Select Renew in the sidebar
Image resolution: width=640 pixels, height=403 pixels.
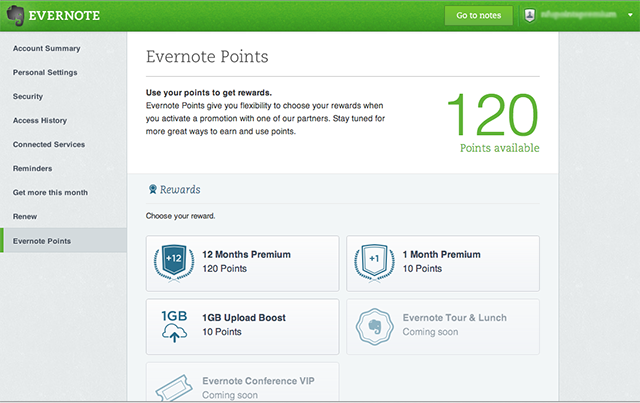pos(25,216)
